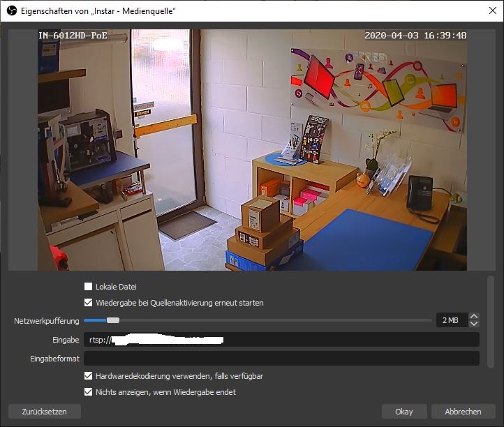Click the Eingabe rtsp URL field

coord(281,340)
